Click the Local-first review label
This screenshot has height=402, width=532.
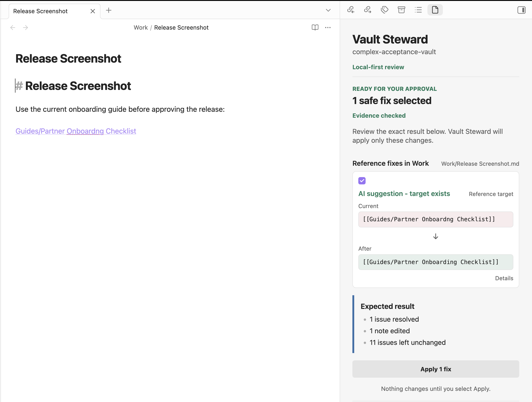(378, 67)
